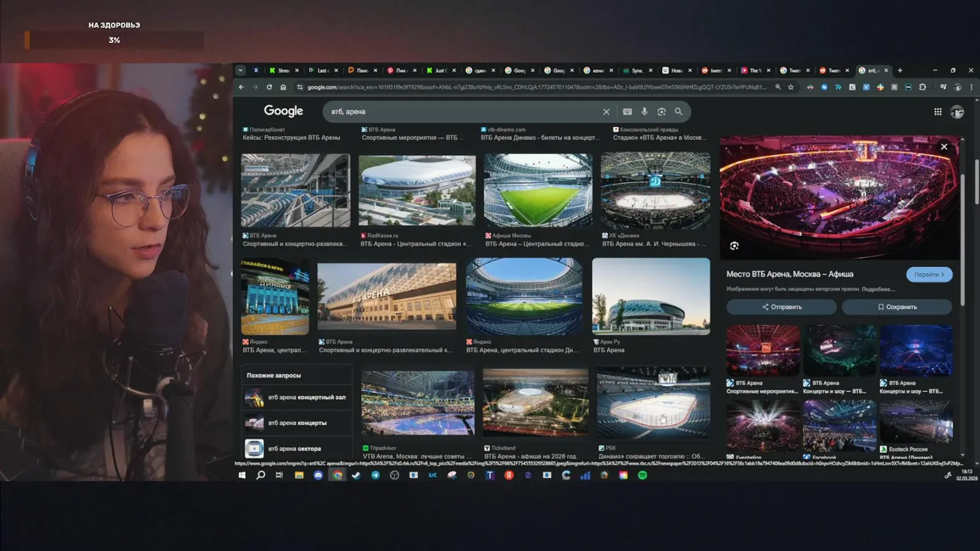
Task: Open related query 'втб арена сектора'
Action: tap(297, 448)
